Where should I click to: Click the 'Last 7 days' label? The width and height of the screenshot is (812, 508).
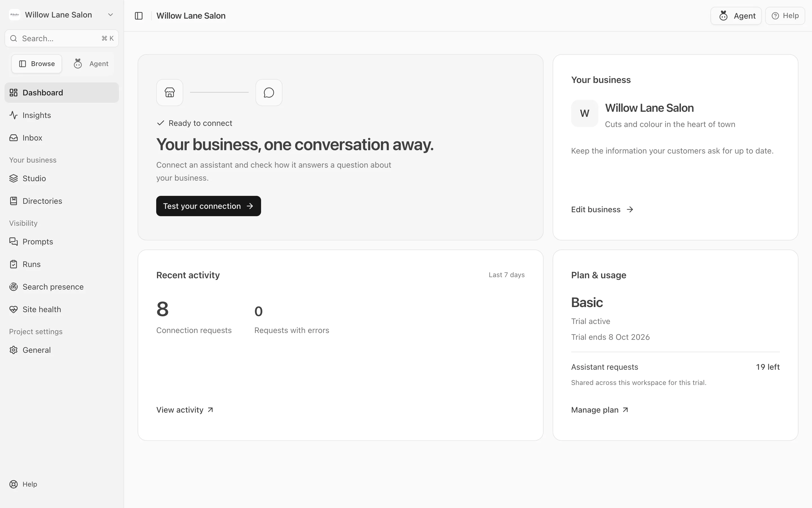(507, 275)
